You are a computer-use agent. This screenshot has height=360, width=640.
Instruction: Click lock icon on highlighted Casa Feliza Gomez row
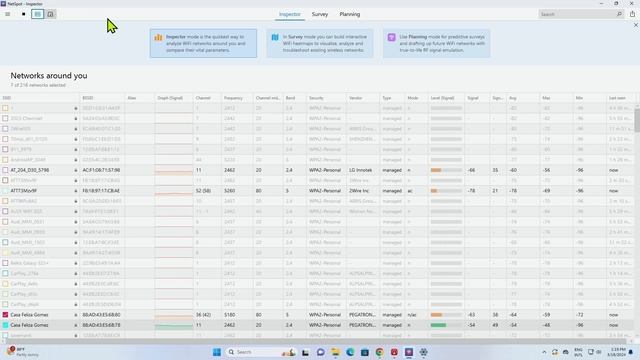(x=76, y=325)
